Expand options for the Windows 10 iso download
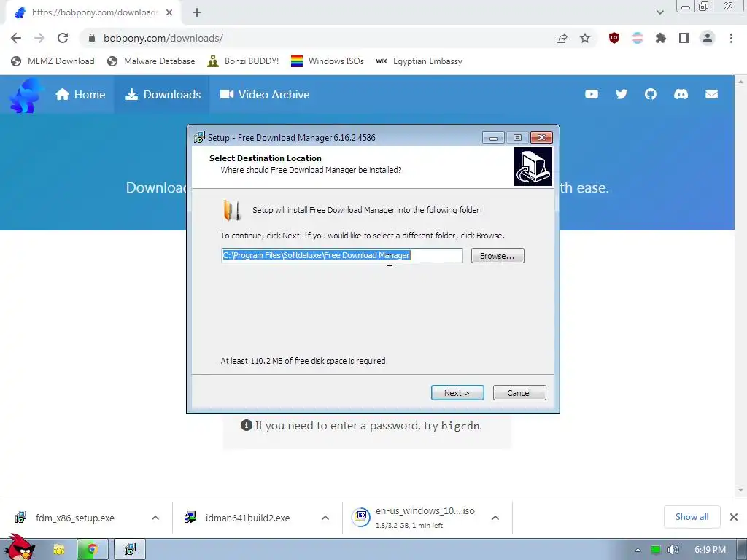Image resolution: width=747 pixels, height=560 pixels. tap(495, 518)
